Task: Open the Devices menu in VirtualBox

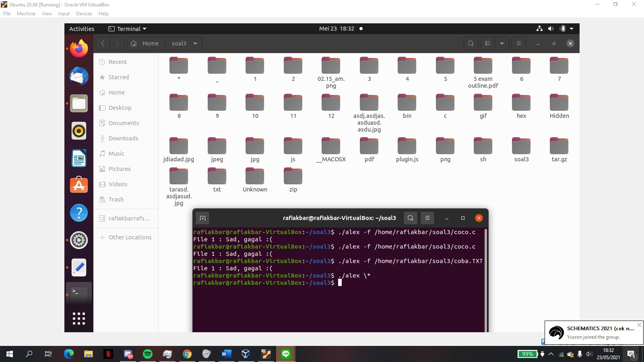Action: [x=84, y=13]
